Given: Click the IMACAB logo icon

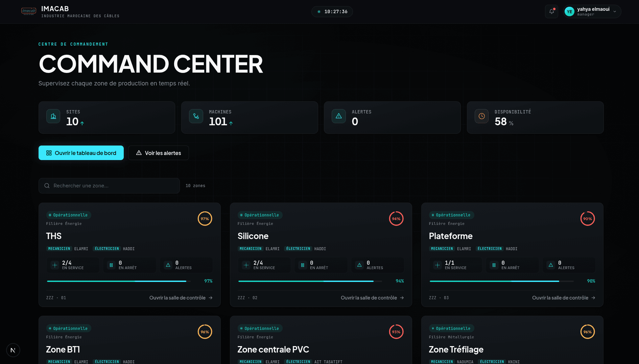Looking at the screenshot, I should [x=29, y=11].
